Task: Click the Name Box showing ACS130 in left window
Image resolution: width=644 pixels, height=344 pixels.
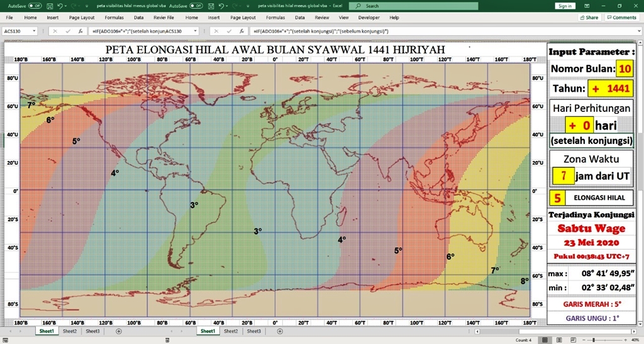Action: [x=16, y=31]
